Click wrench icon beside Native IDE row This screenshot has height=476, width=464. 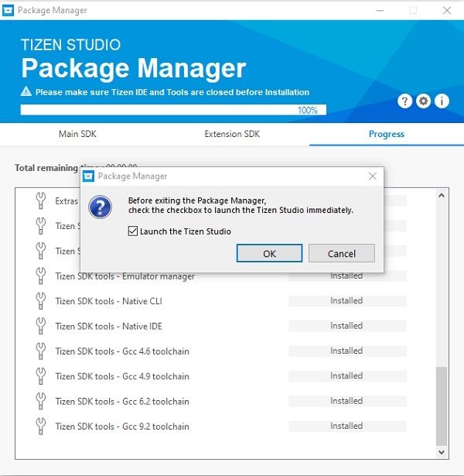coord(41,326)
